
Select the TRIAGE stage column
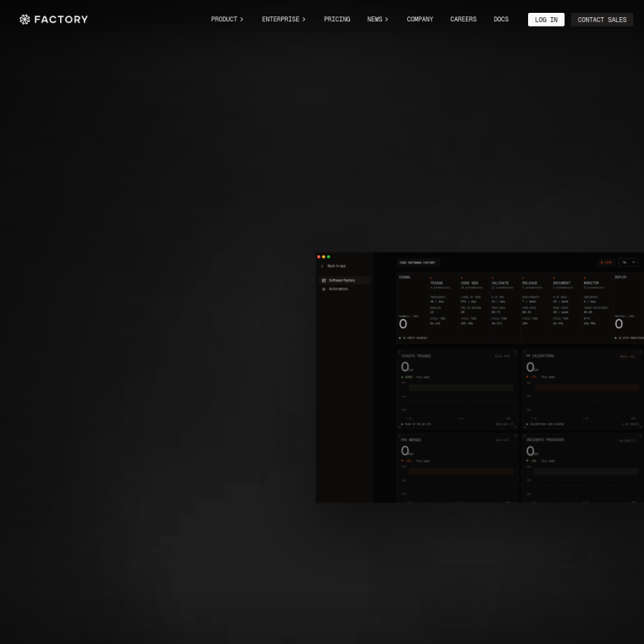tap(443, 308)
